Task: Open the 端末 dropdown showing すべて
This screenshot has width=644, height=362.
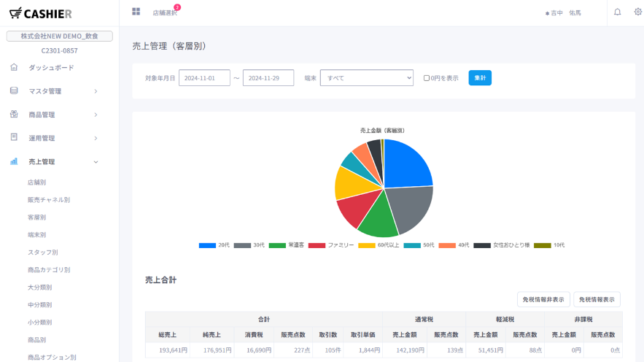Action: pyautogui.click(x=366, y=78)
